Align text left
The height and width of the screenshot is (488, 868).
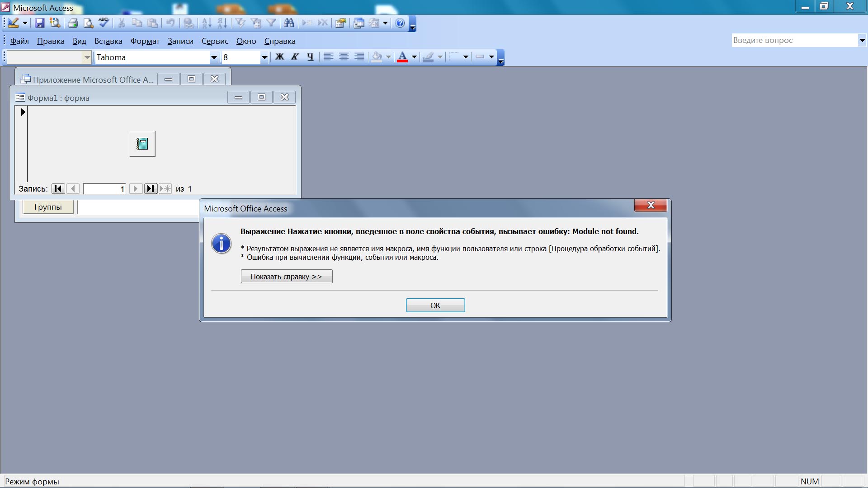click(329, 57)
